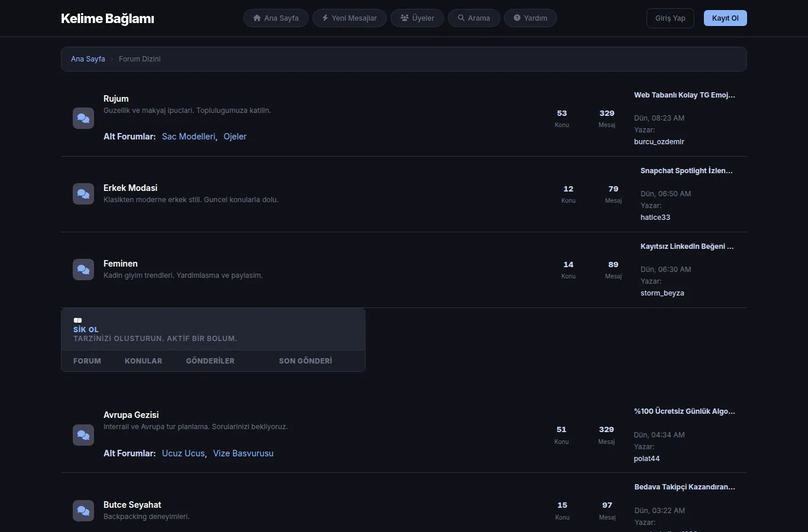
Task: Open the Arama search menu item
Action: 474,18
